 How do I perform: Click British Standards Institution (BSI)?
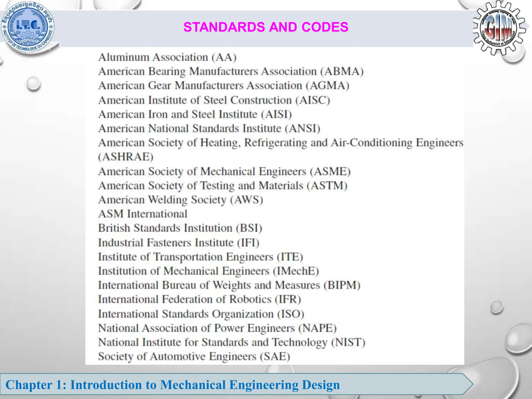point(180,228)
